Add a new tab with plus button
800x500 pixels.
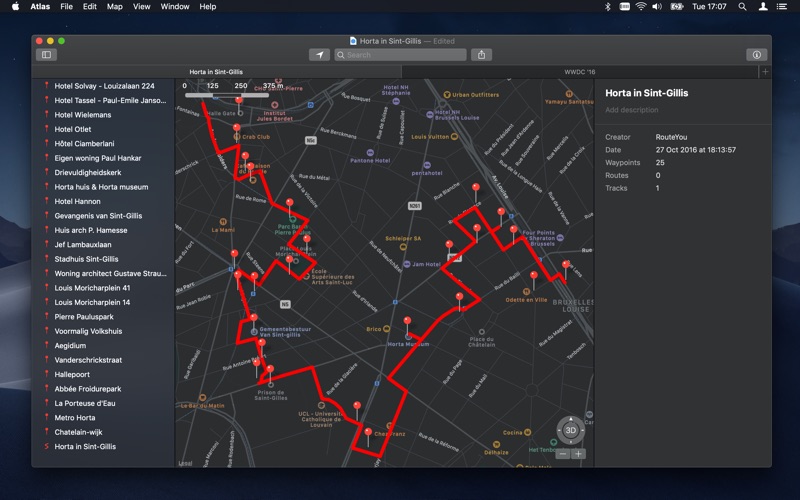[765, 72]
